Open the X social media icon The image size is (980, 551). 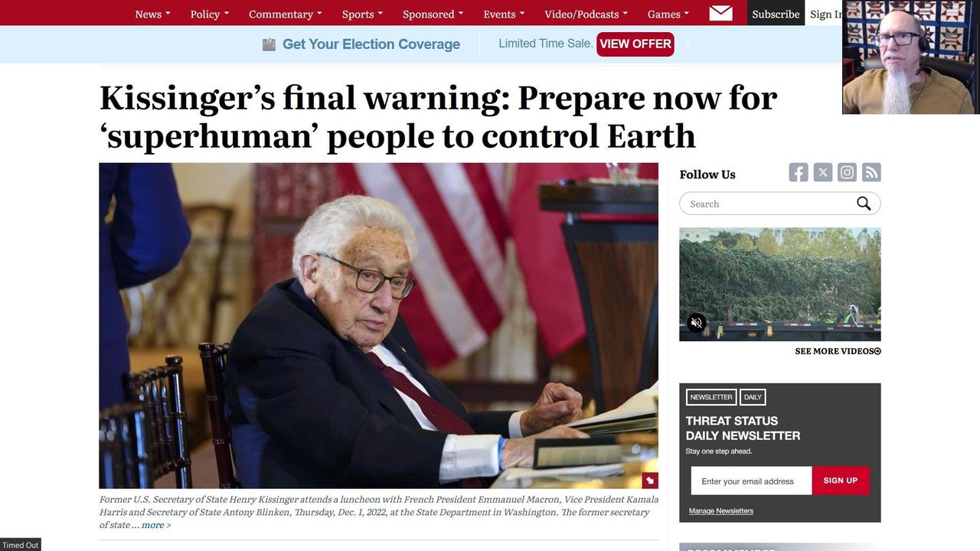coord(823,173)
